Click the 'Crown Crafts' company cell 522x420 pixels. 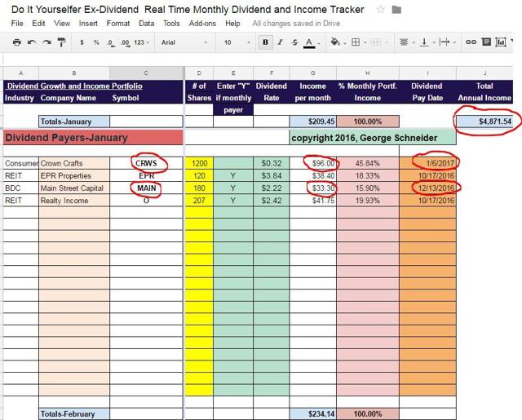click(74, 163)
